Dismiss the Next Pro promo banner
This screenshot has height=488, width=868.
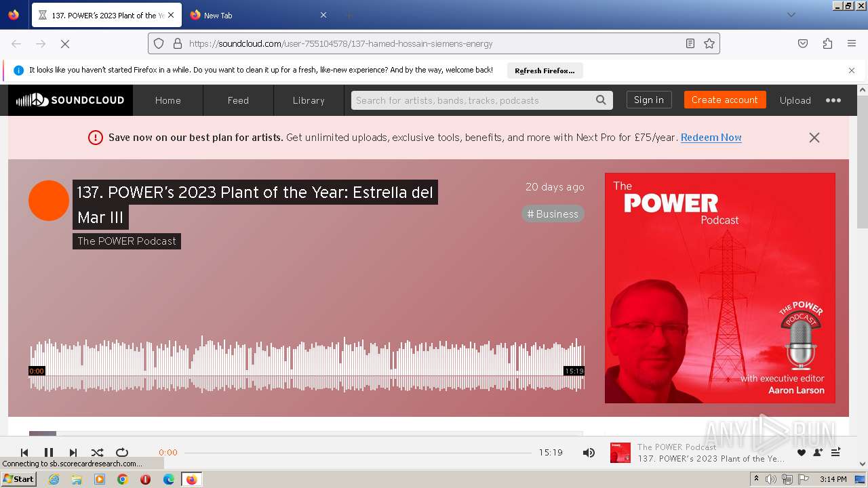click(x=814, y=138)
